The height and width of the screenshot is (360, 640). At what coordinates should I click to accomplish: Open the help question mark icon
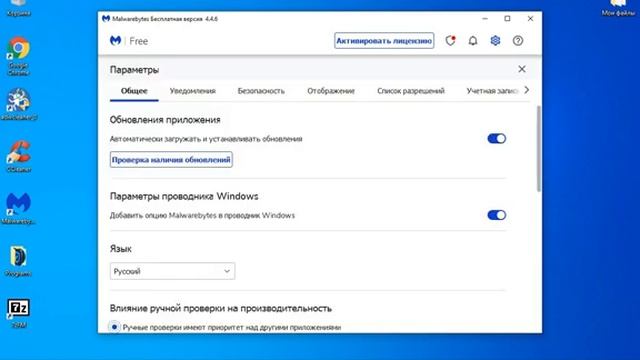coord(518,41)
